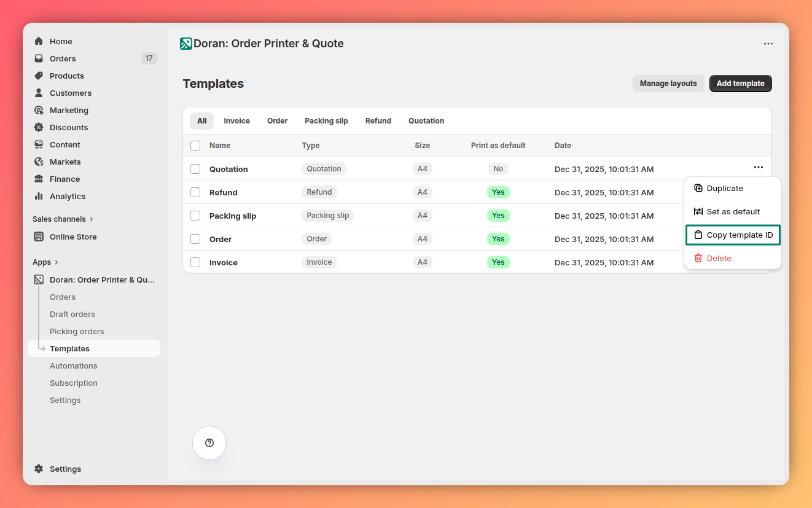Click the Duplicate copy icon
This screenshot has width=812, height=508.
[x=698, y=188]
